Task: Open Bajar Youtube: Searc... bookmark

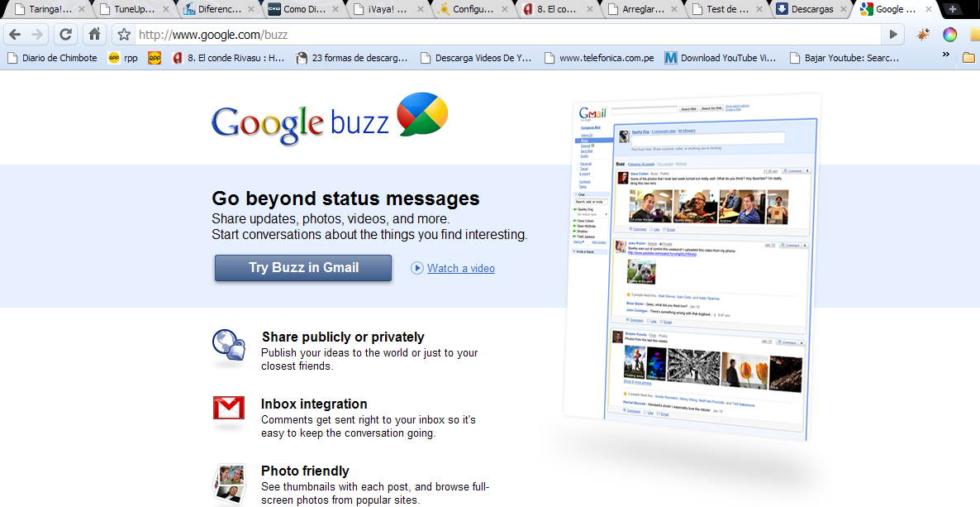Action: tap(844, 58)
